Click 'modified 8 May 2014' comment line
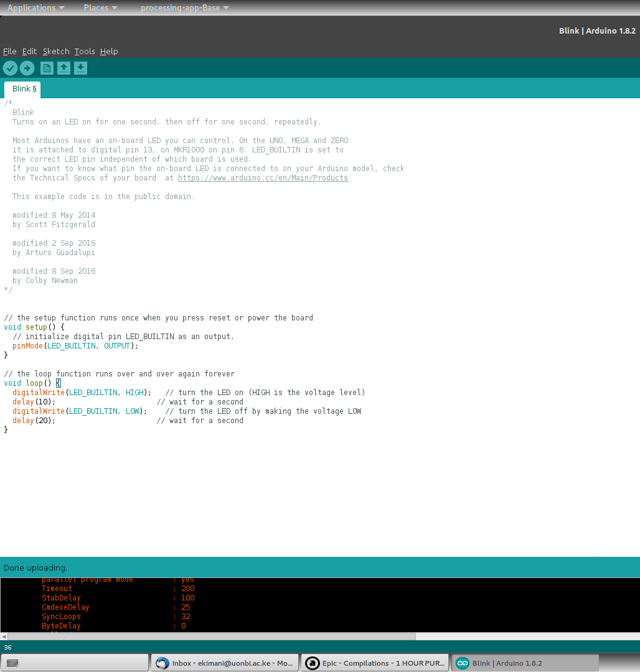 point(54,215)
